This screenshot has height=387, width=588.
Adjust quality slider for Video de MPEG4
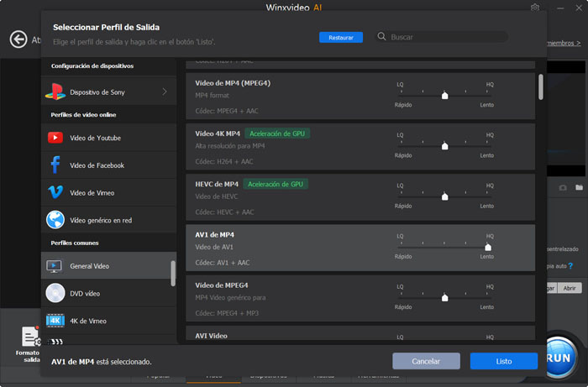pos(444,298)
